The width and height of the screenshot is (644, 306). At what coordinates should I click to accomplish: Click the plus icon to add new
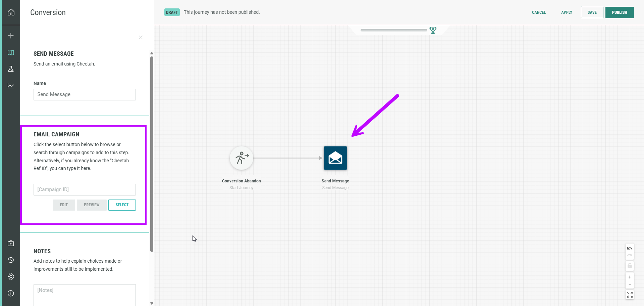click(x=11, y=36)
